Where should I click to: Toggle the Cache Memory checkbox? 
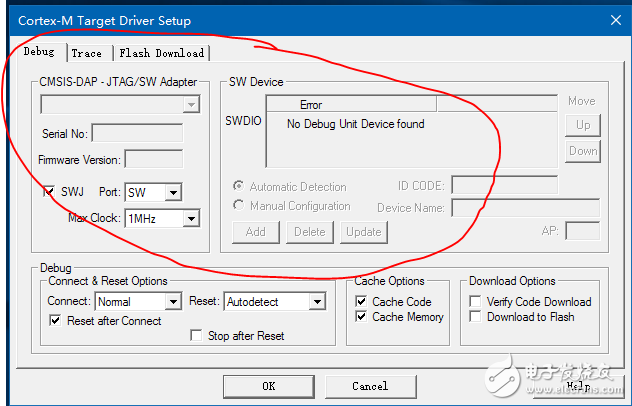[x=361, y=316]
